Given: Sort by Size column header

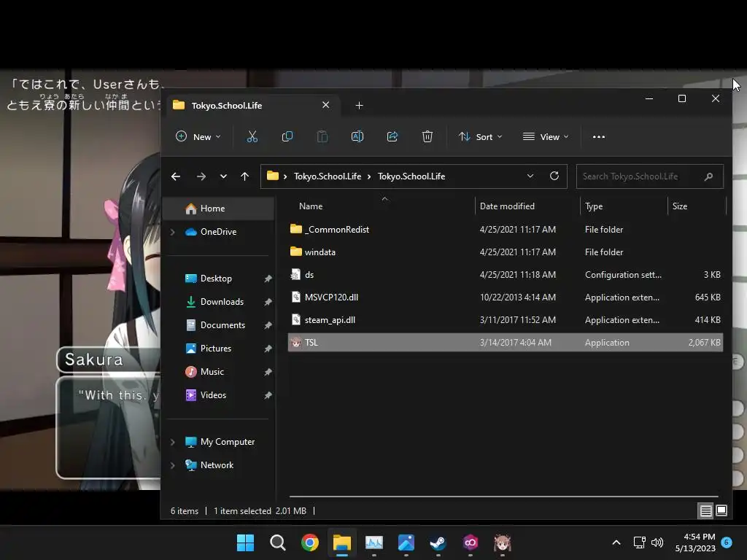Looking at the screenshot, I should [679, 206].
